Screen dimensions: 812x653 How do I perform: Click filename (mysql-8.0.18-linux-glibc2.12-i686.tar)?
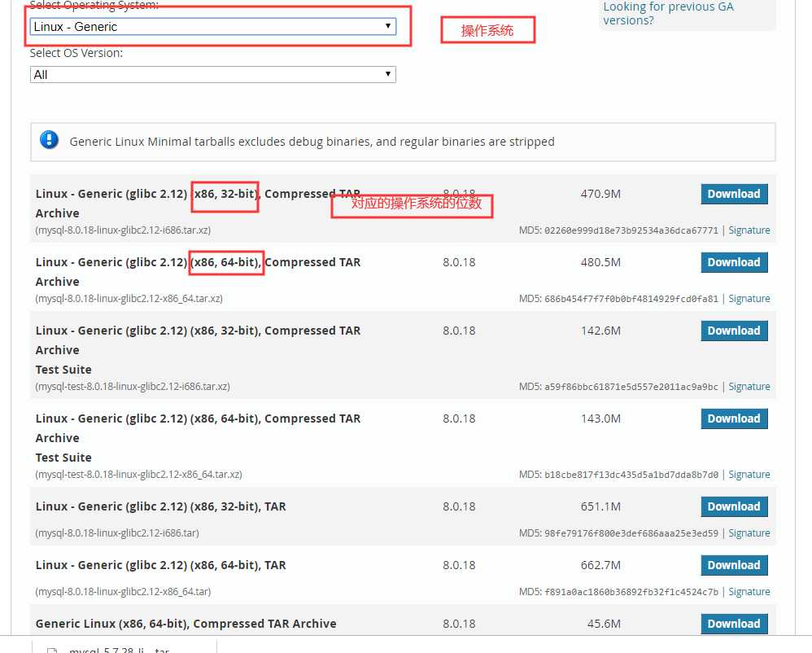[117, 532]
